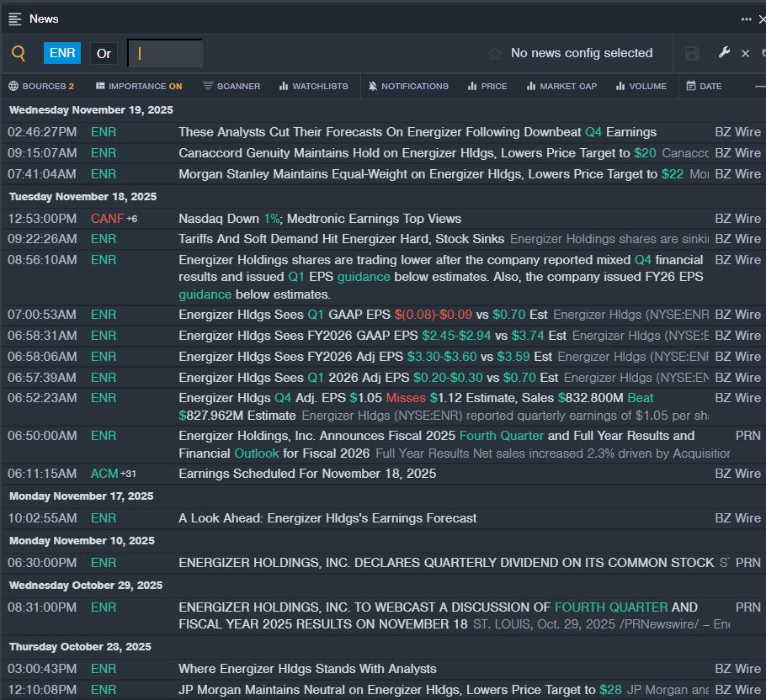The image size is (766, 700).
Task: Open the Volume filter
Action: pyautogui.click(x=641, y=86)
